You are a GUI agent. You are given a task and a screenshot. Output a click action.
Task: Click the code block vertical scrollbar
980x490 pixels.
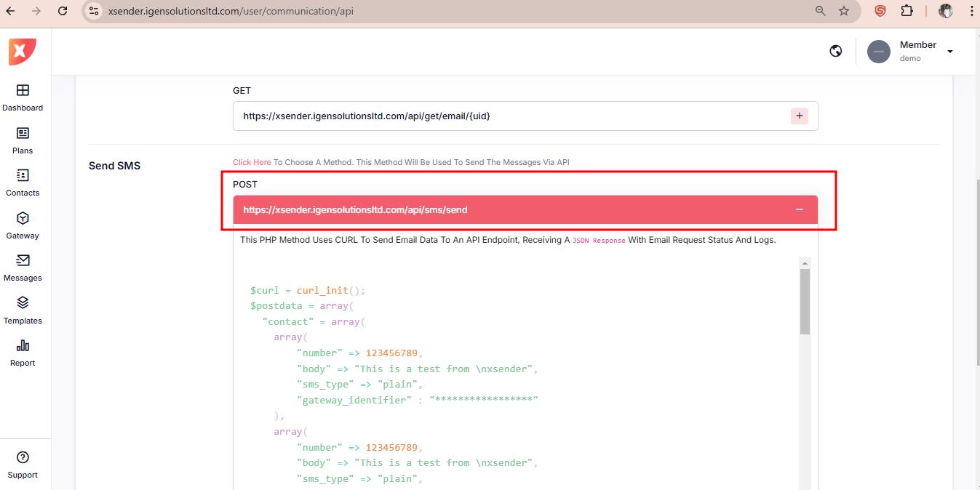[805, 302]
